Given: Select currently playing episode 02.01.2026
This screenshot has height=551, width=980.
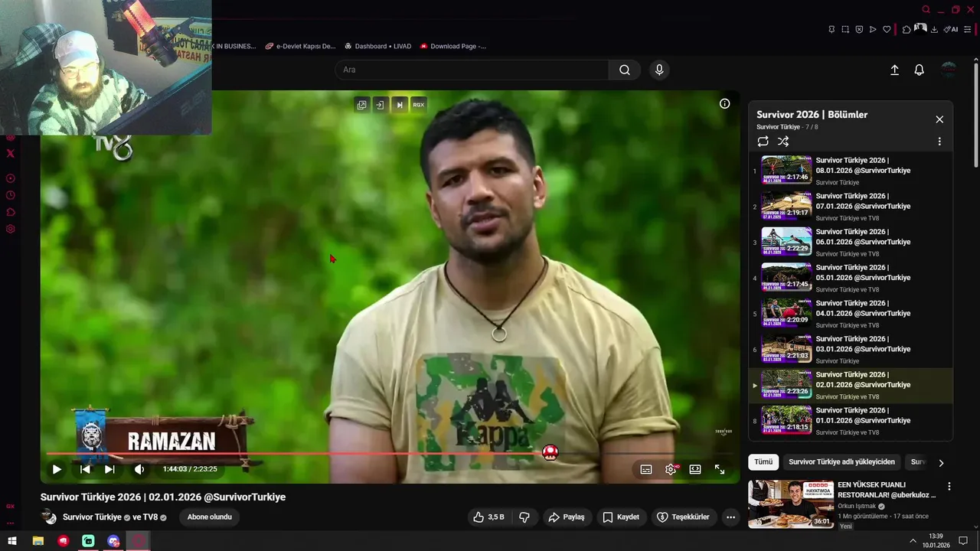Looking at the screenshot, I should (x=850, y=385).
